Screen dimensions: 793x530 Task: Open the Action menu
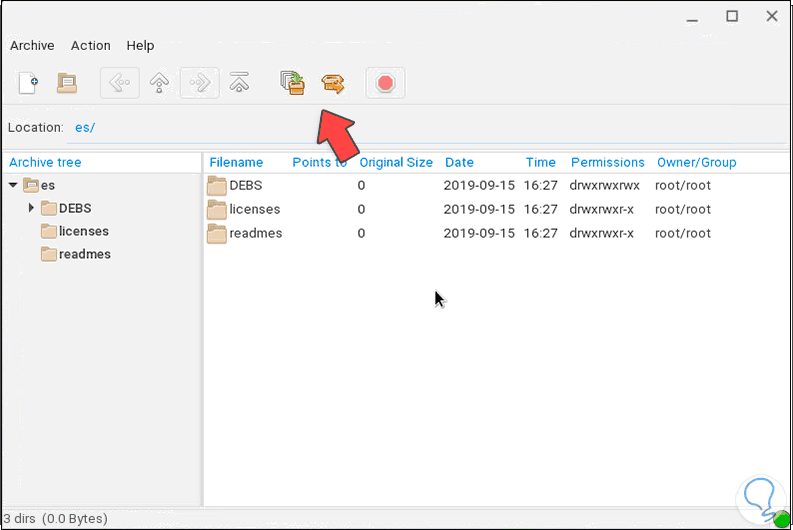[91, 46]
